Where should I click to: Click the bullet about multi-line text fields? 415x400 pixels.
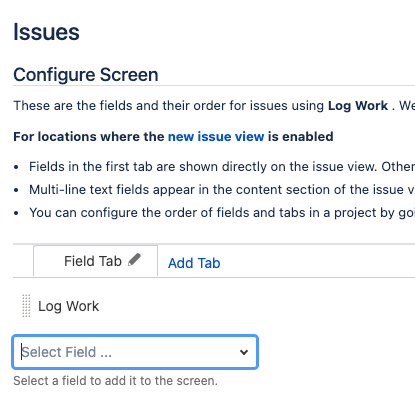[x=222, y=189]
